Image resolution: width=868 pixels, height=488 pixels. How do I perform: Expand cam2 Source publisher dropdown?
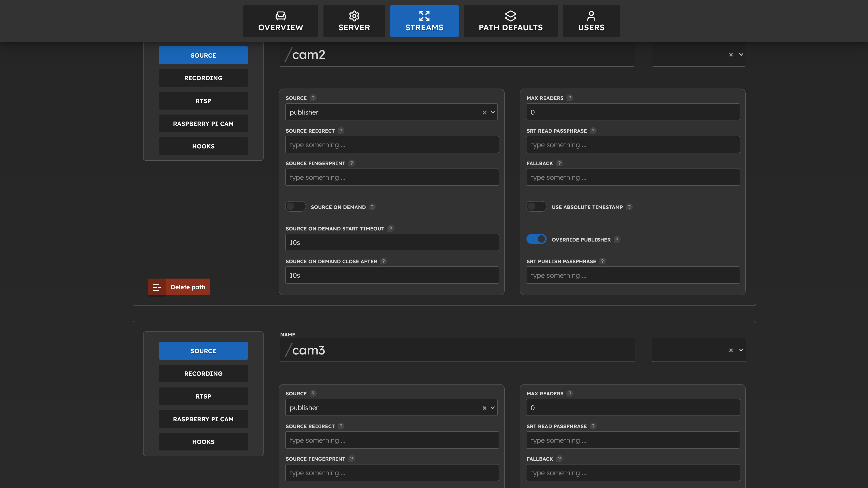pos(493,112)
